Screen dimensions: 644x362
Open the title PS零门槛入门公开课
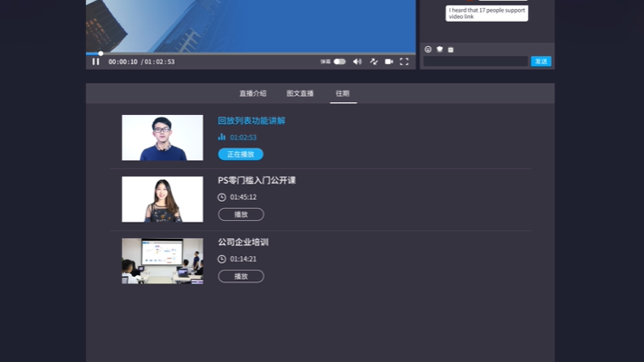coord(256,180)
